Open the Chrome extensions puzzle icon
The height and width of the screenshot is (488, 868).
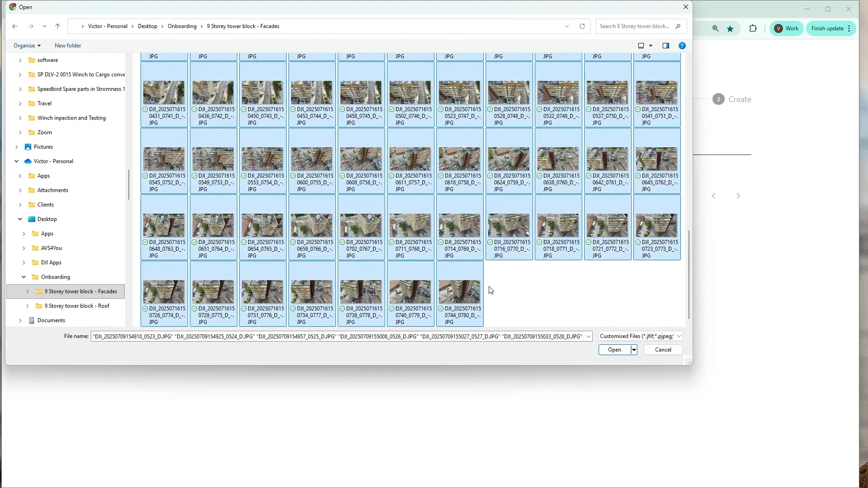[753, 28]
